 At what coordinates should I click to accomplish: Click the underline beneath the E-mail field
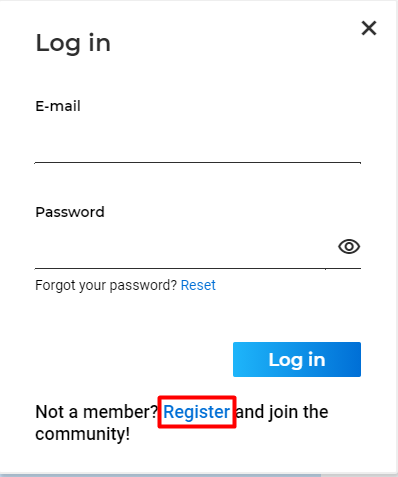[x=198, y=163]
